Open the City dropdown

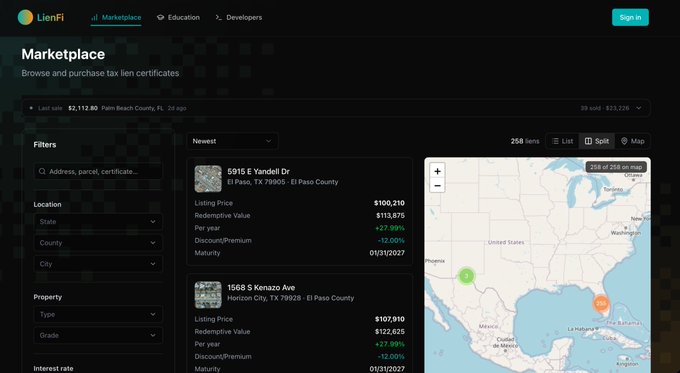tap(98, 264)
